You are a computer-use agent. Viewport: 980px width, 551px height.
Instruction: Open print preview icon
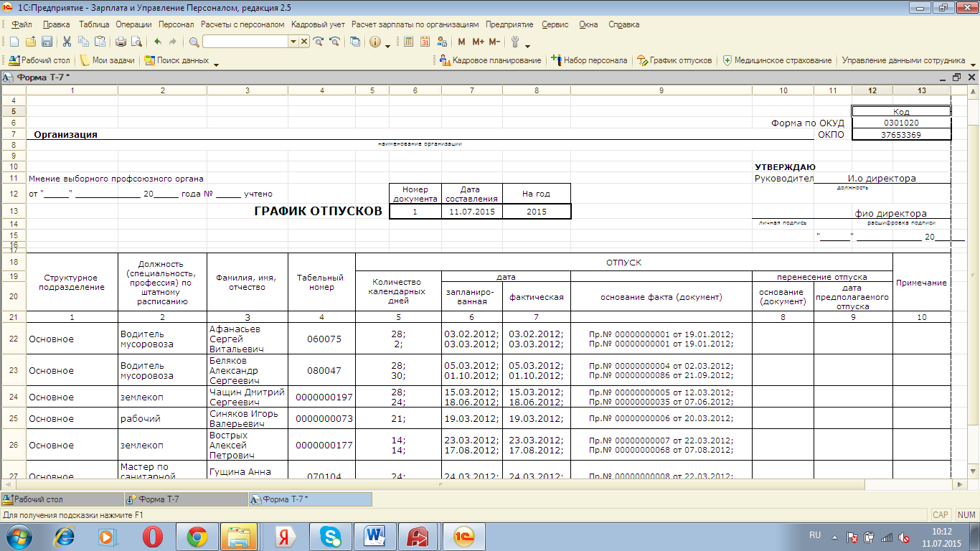pos(136,42)
